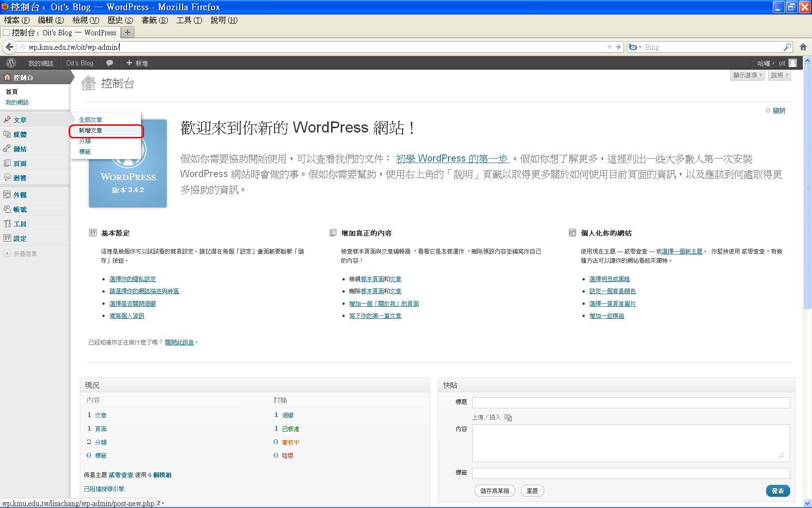Open the 檔案 menu
This screenshot has width=812, height=508.
pyautogui.click(x=17, y=20)
